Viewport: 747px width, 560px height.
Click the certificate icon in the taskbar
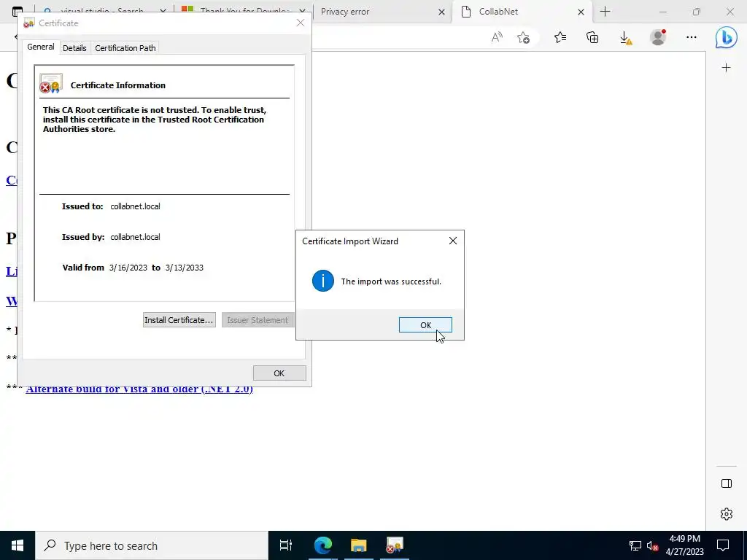(x=395, y=545)
